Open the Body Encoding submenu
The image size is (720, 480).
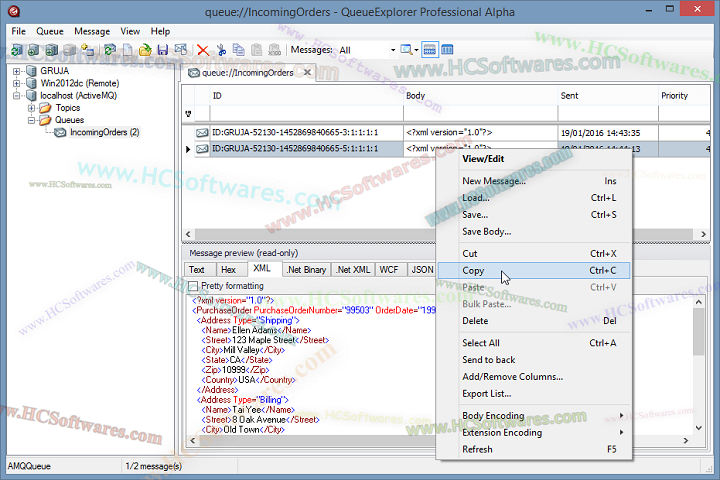tap(534, 416)
